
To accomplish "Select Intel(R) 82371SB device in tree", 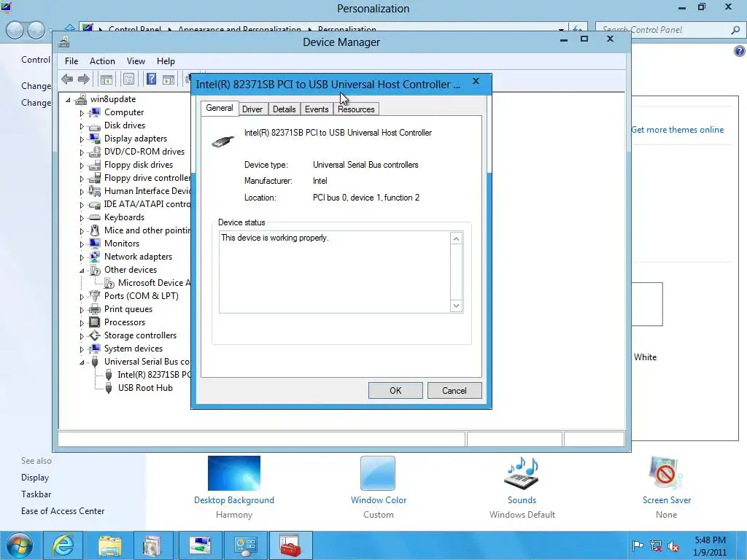I will click(154, 375).
